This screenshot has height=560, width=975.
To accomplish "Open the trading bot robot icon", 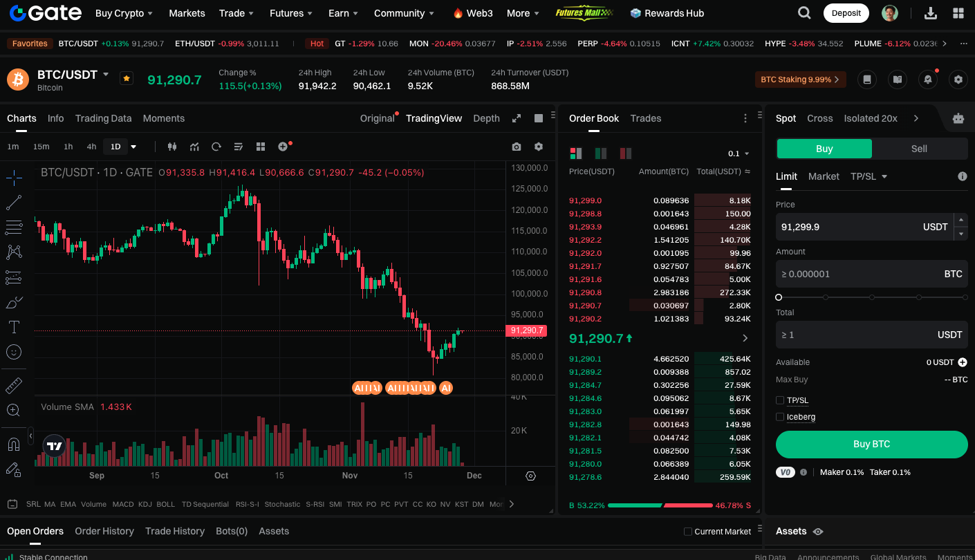I will coord(958,118).
